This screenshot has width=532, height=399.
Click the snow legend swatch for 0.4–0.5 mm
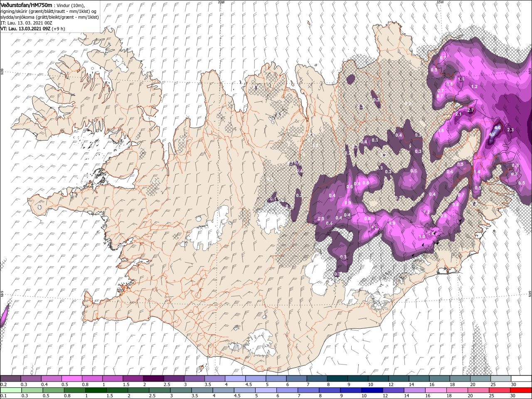(51, 379)
